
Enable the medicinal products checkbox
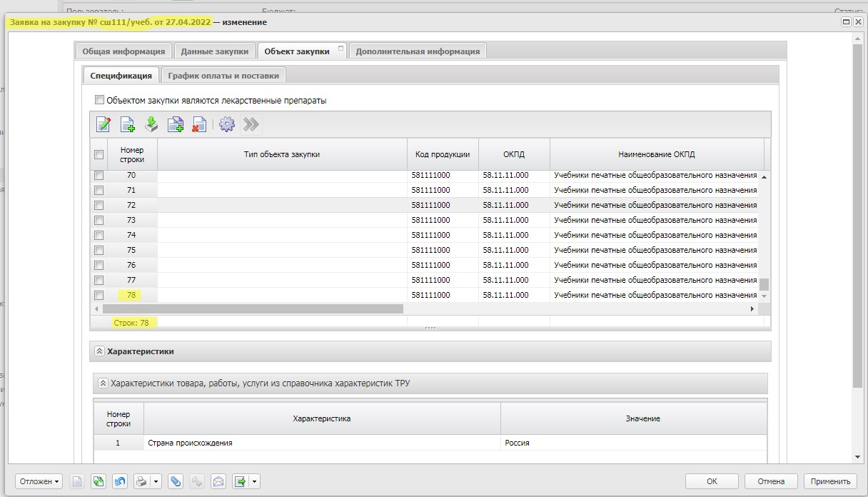100,101
